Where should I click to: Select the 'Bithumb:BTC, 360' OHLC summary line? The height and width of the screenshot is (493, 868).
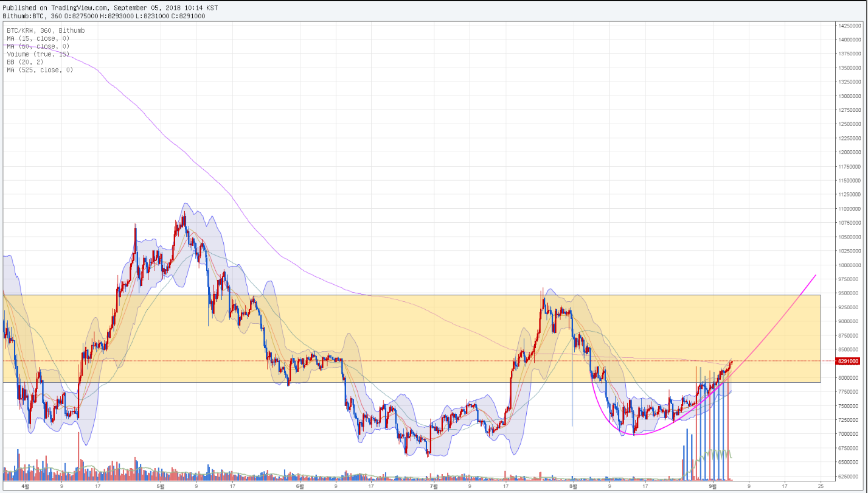(104, 16)
